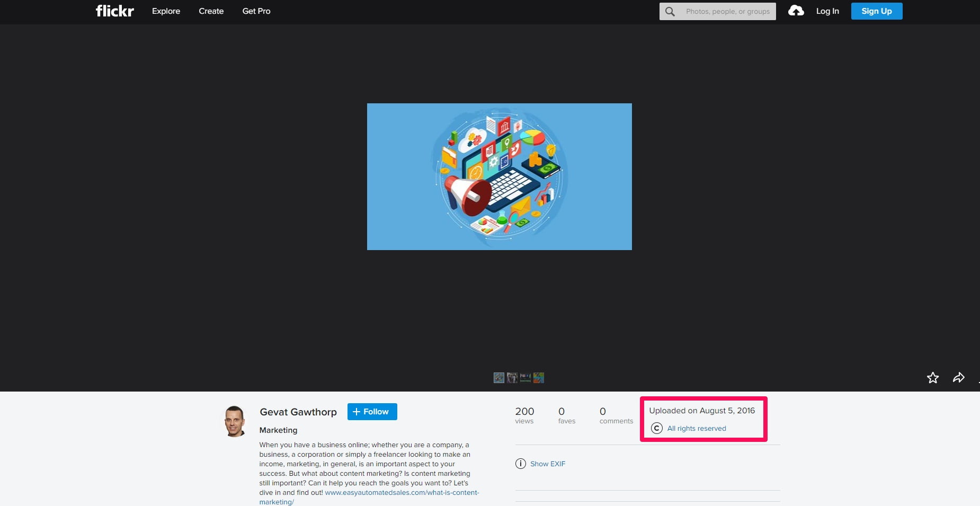The image size is (980, 506).
Task: Open the Log In page
Action: tap(827, 11)
